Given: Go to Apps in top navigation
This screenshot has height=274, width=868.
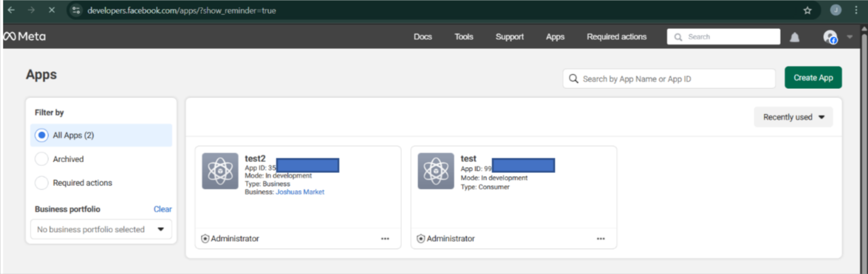Looking at the screenshot, I should [x=555, y=37].
